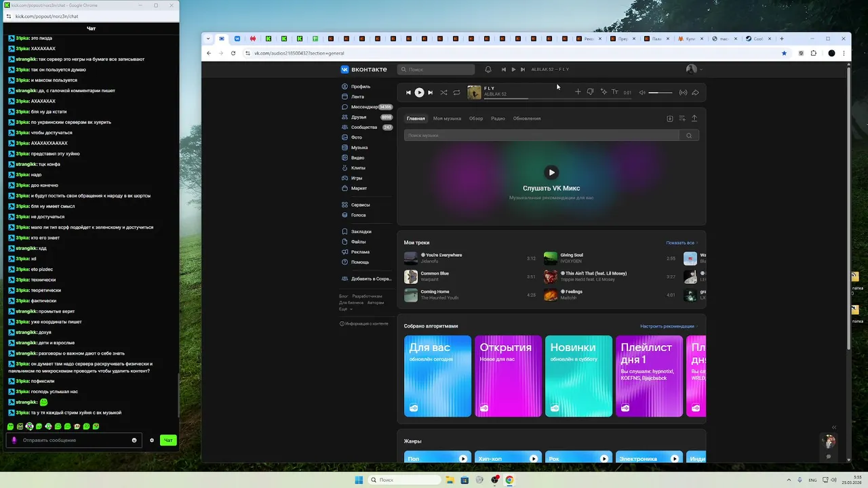868x488 pixels.
Task: Adjust the VK player volume slider
Action: click(x=660, y=92)
